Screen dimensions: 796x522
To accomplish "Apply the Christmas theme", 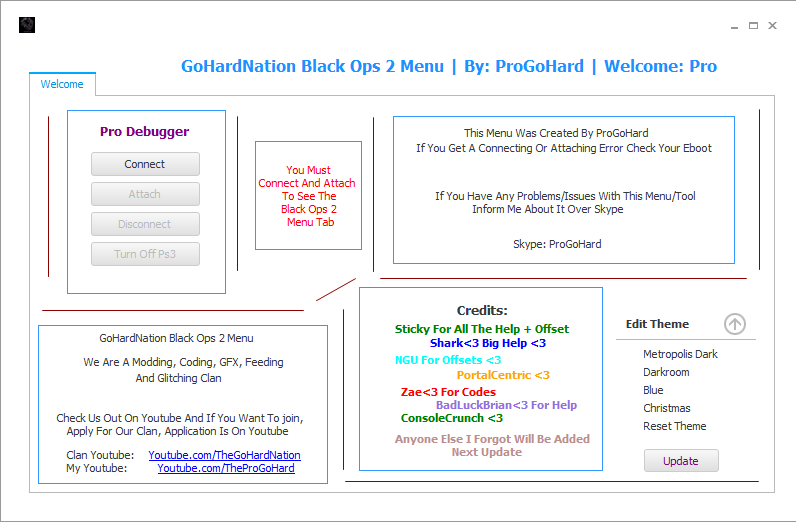I will coord(667,408).
